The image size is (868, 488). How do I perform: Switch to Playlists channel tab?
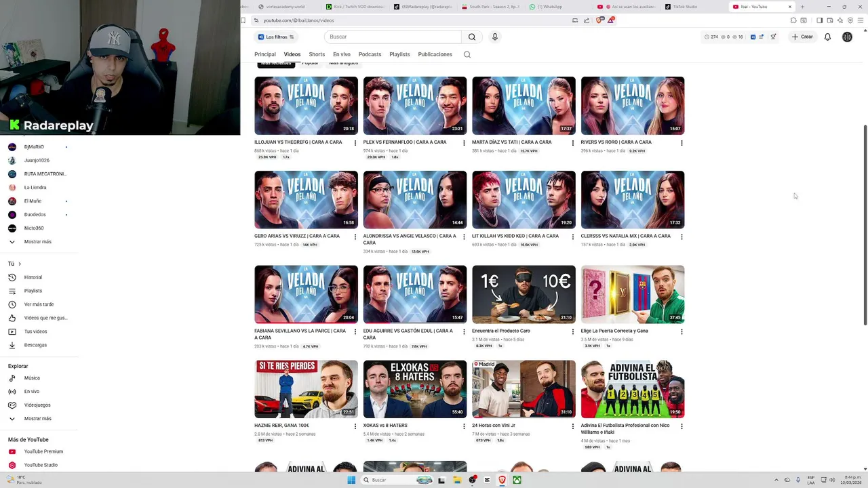pos(399,54)
